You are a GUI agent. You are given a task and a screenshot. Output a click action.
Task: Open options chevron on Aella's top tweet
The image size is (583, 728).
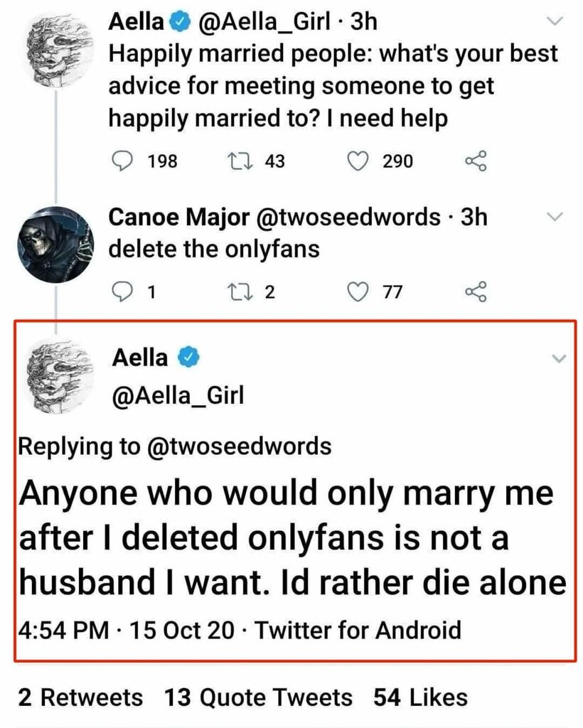point(557,23)
